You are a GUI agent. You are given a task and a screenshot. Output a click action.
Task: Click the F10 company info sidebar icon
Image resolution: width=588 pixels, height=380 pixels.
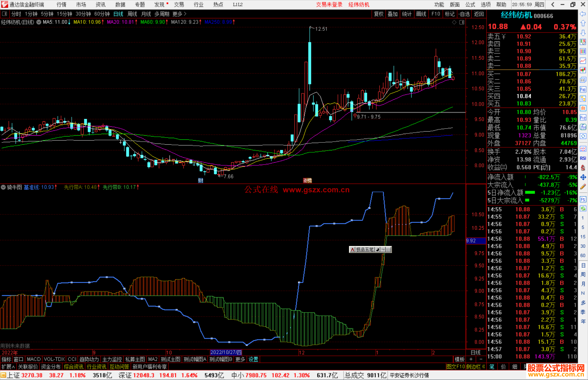tap(583, 89)
